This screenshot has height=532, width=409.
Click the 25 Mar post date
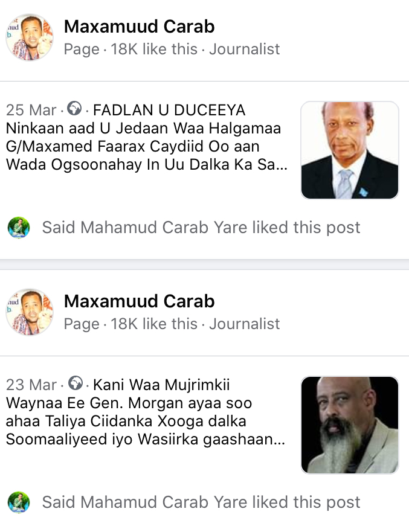coord(31,110)
